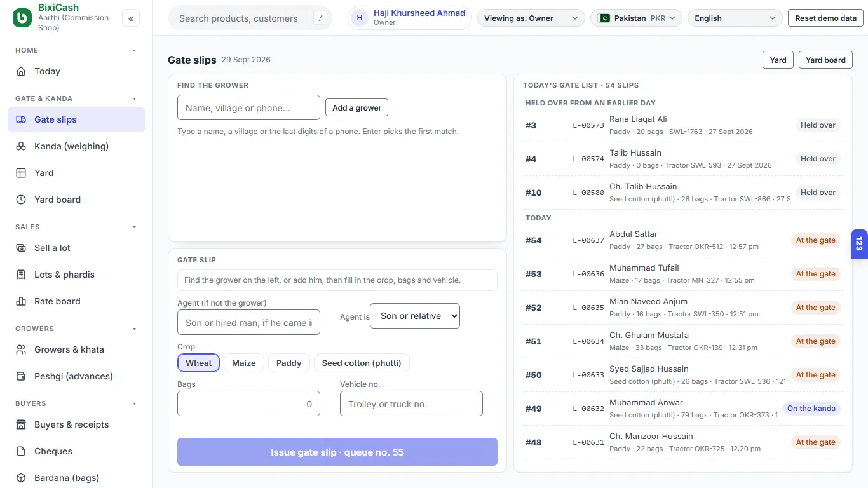The width and height of the screenshot is (868, 488).
Task: Click the Add a grower button
Action: click(356, 107)
